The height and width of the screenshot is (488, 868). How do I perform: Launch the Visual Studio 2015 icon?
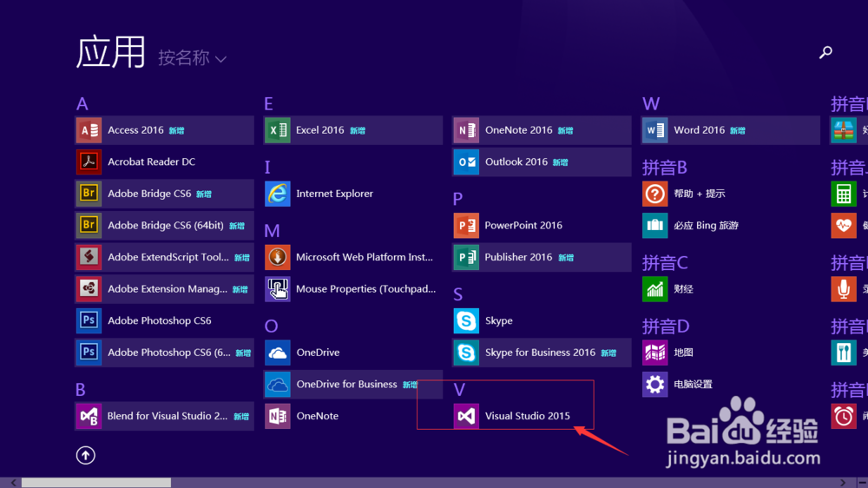click(466, 416)
